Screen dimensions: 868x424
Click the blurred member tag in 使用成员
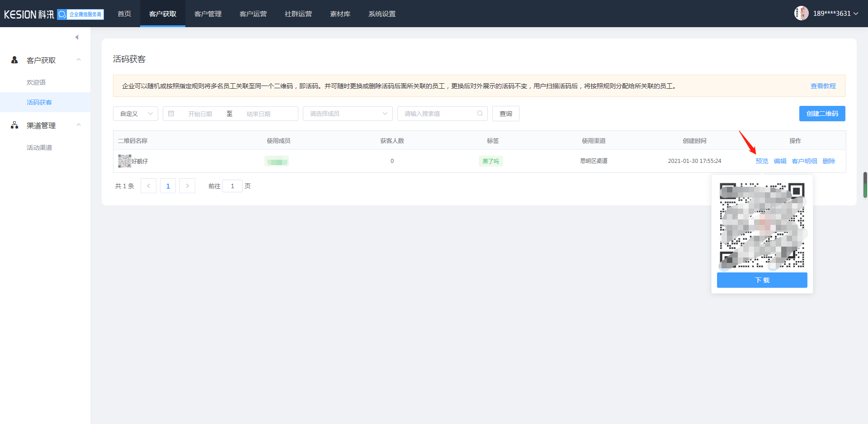(x=277, y=161)
